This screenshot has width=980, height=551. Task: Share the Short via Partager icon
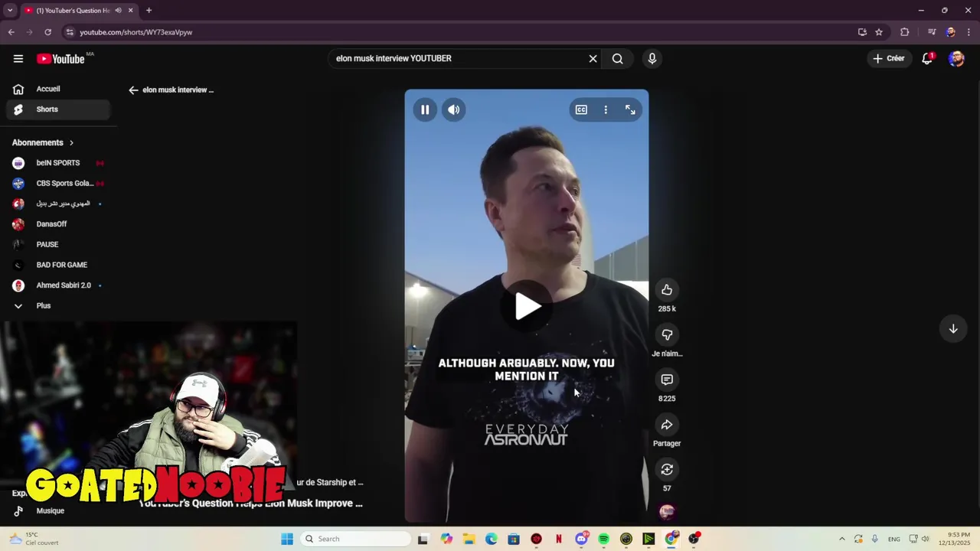tap(667, 425)
